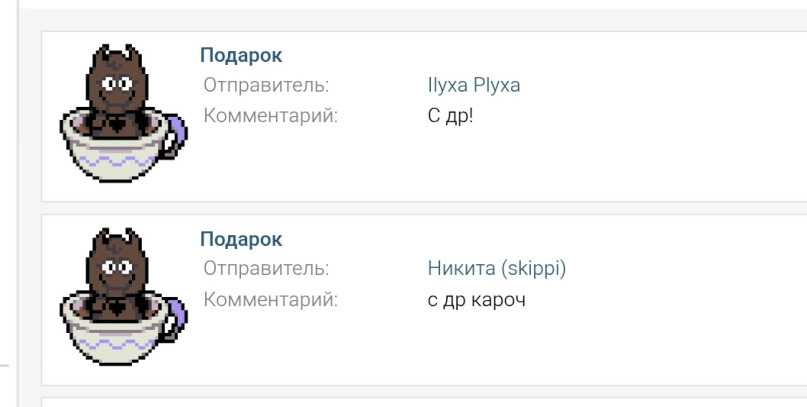Image resolution: width=807 pixels, height=407 pixels.
Task: Open the Подарок title above sender Никита (skippi)
Action: click(241, 240)
